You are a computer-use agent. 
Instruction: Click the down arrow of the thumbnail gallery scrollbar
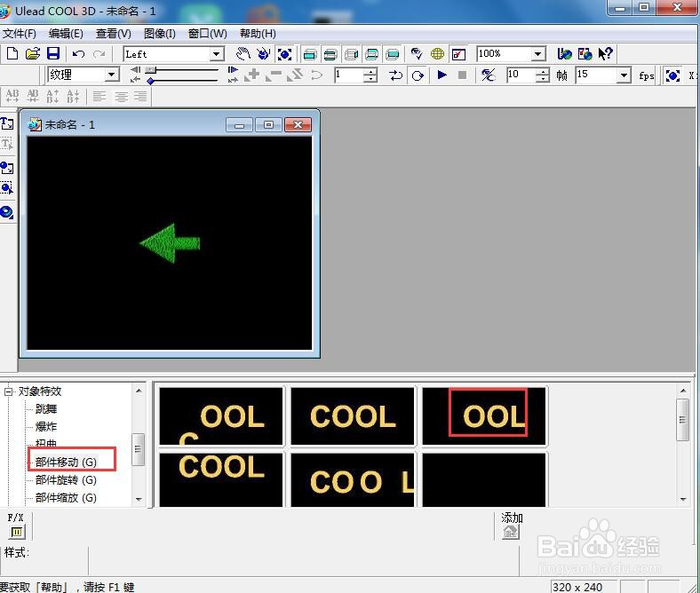click(683, 499)
